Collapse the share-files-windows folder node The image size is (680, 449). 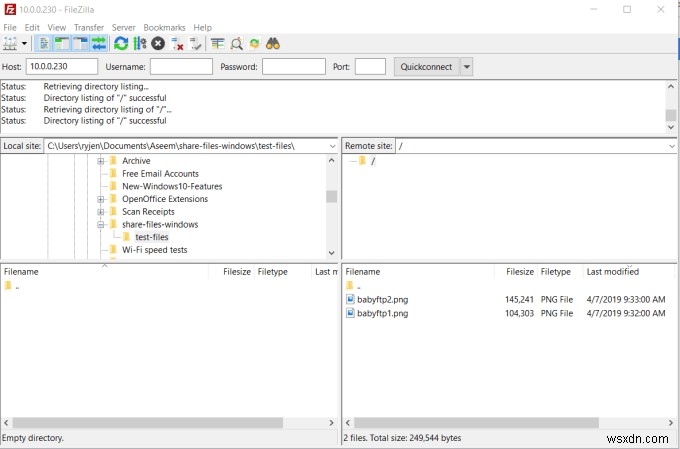[x=101, y=224]
